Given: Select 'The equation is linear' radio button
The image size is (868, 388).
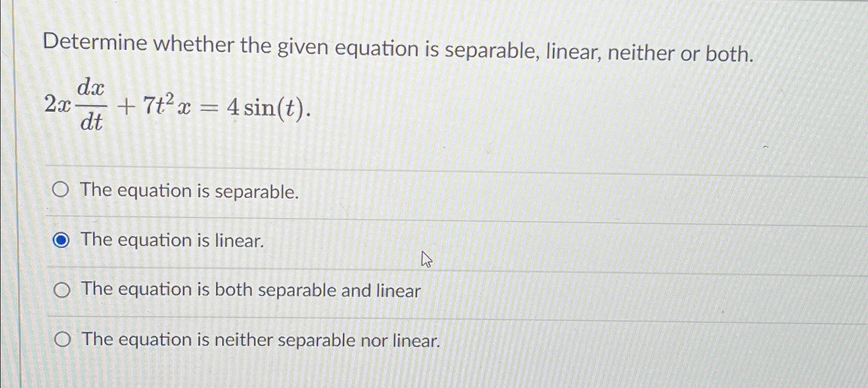Looking at the screenshot, I should point(62,239).
